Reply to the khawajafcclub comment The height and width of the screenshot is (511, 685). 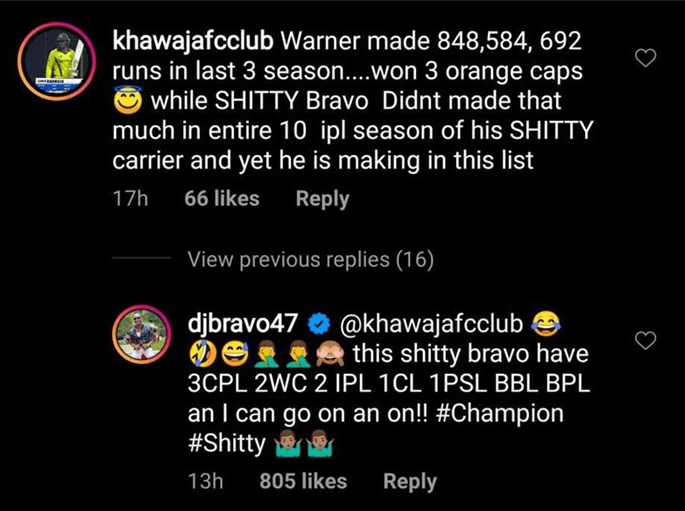click(x=322, y=199)
